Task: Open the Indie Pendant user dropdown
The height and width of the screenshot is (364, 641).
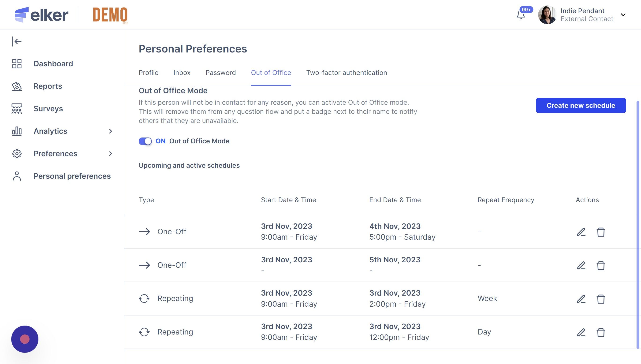Action: pos(623,15)
